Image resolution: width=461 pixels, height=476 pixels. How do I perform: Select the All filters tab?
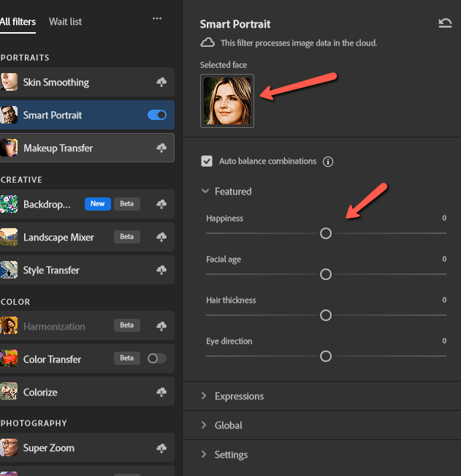[x=18, y=22]
